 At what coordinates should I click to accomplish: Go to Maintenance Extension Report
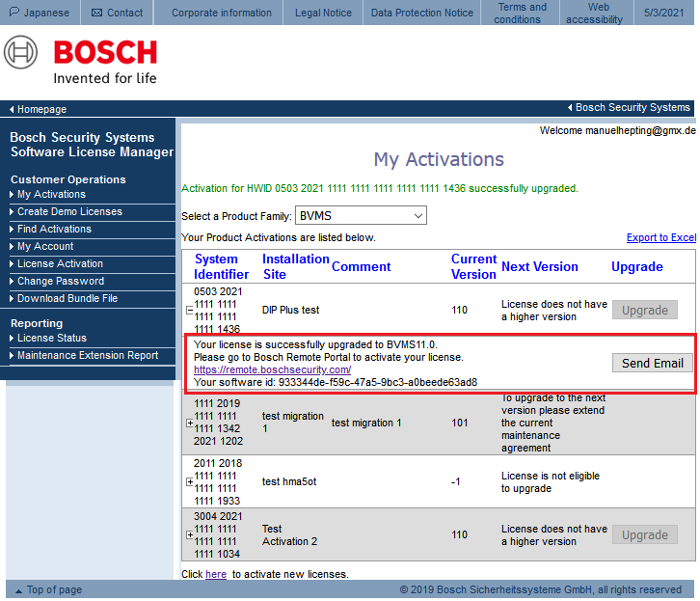(88, 356)
